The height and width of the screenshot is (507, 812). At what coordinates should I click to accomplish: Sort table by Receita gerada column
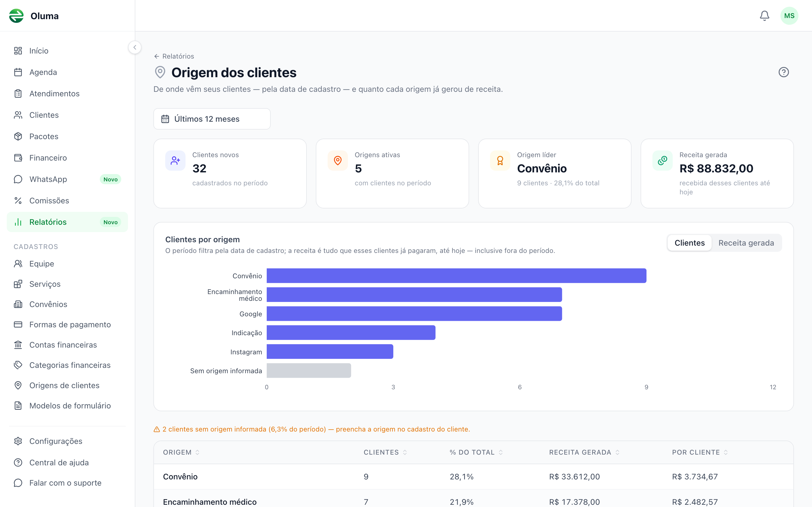tap(584, 452)
